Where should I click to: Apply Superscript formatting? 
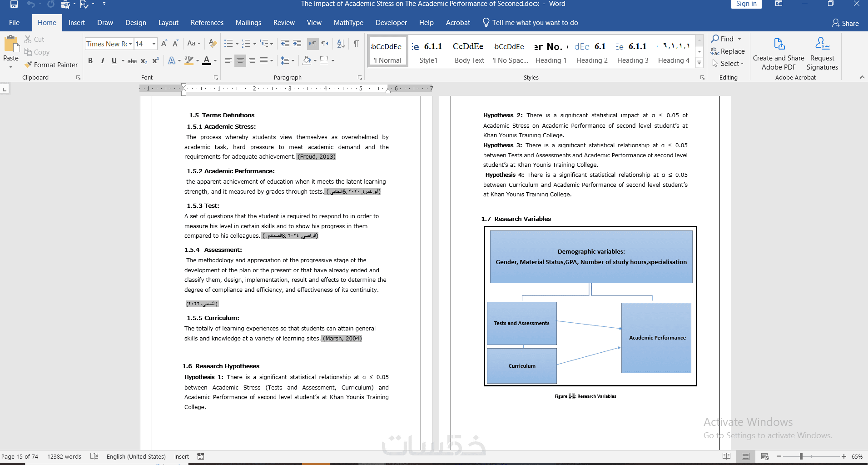tap(155, 61)
